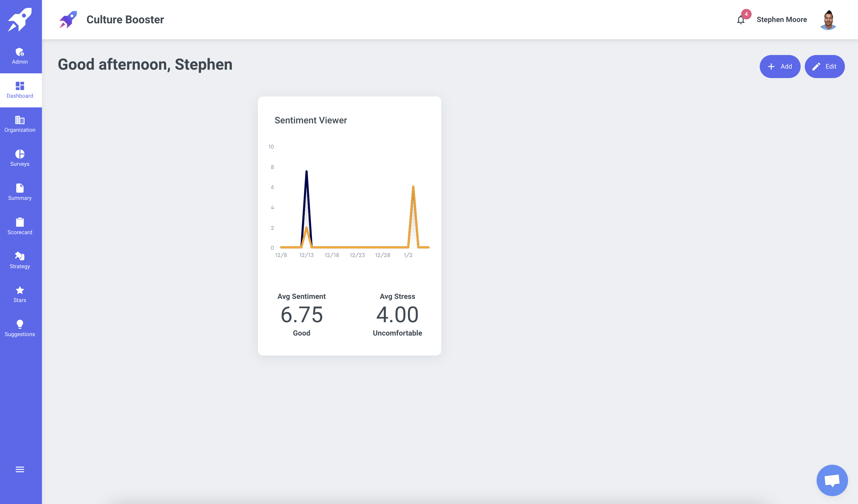Click the Edit dashboard button
The height and width of the screenshot is (504, 858).
(824, 66)
